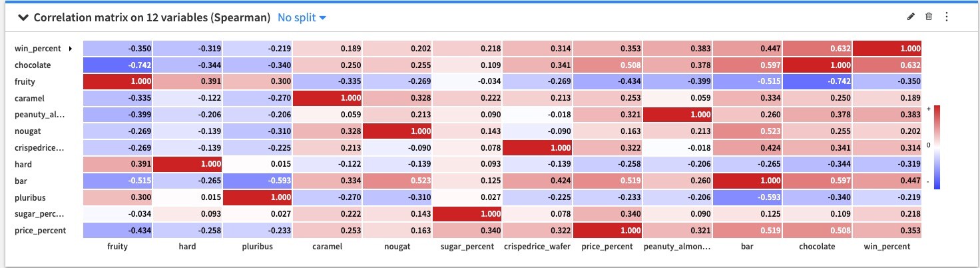Viewport: 980px width, 268px height.
Task: Click the color scale legend bar
Action: pyautogui.click(x=937, y=147)
